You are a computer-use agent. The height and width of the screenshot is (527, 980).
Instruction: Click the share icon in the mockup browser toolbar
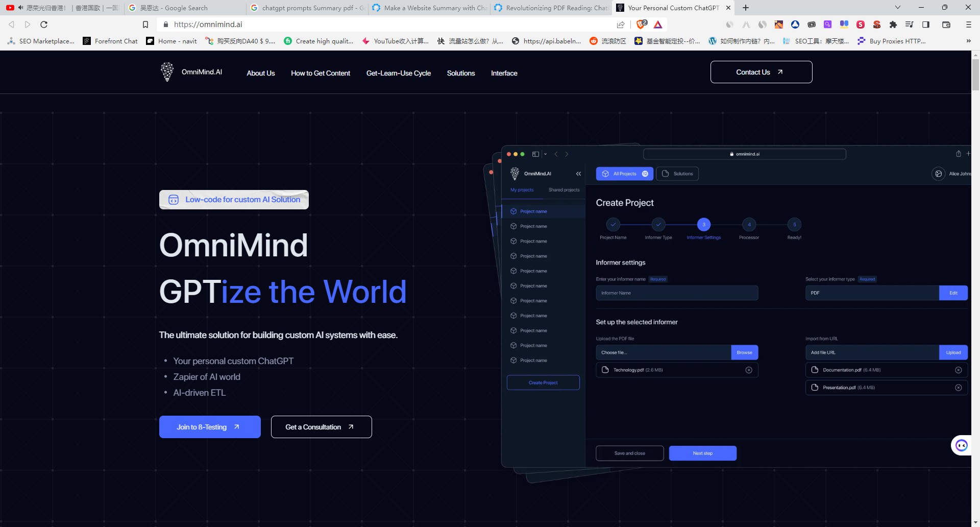958,154
